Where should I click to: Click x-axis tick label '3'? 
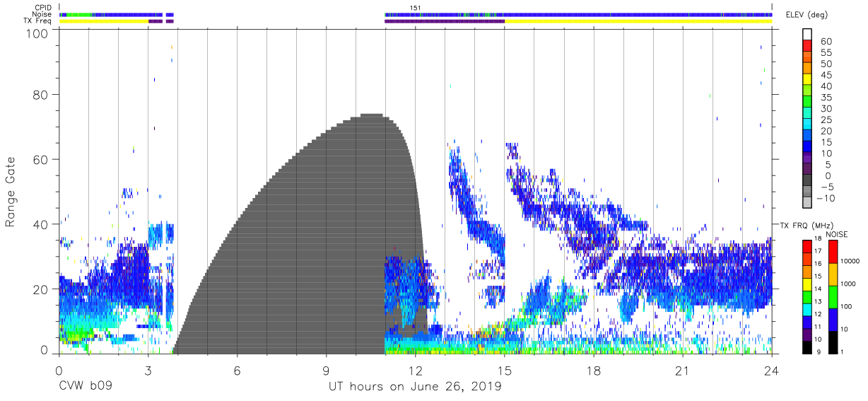[x=148, y=371]
